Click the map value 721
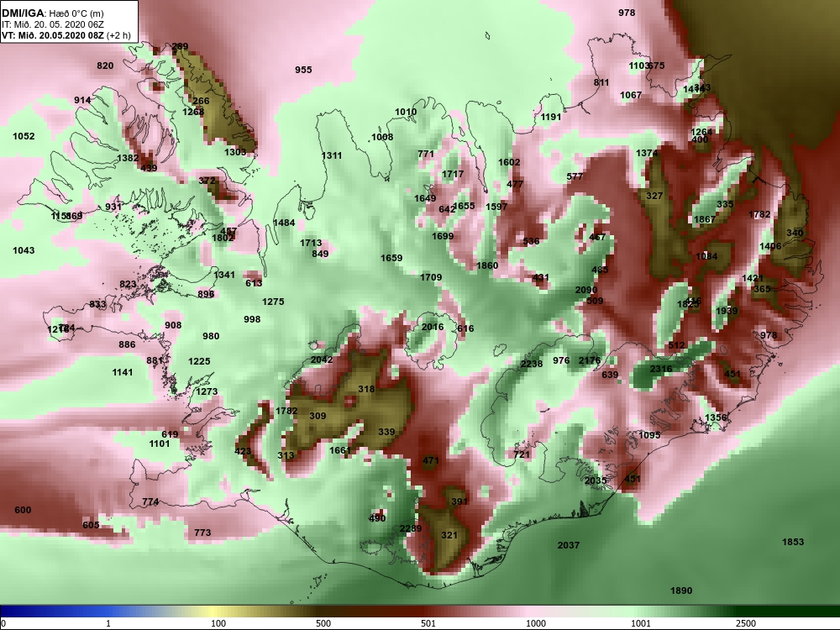The height and width of the screenshot is (630, 840). pyautogui.click(x=522, y=454)
